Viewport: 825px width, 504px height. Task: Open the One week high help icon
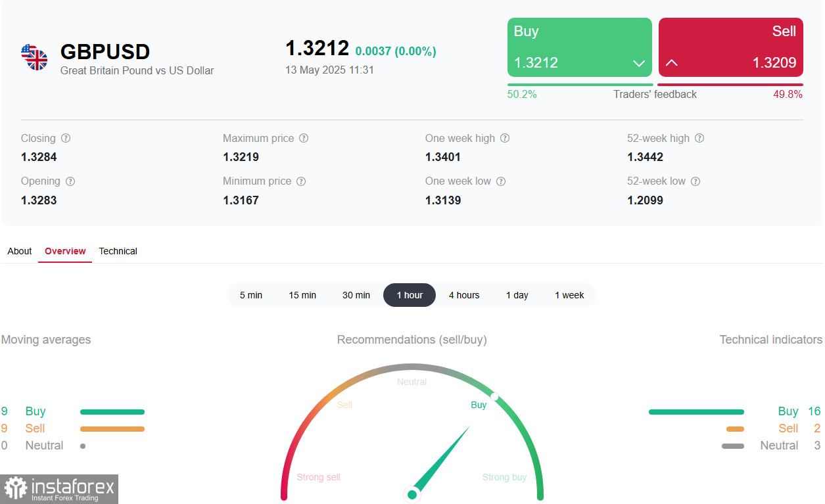505,139
